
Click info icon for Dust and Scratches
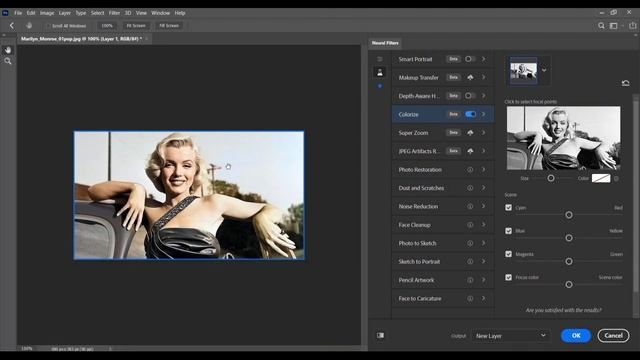(470, 188)
